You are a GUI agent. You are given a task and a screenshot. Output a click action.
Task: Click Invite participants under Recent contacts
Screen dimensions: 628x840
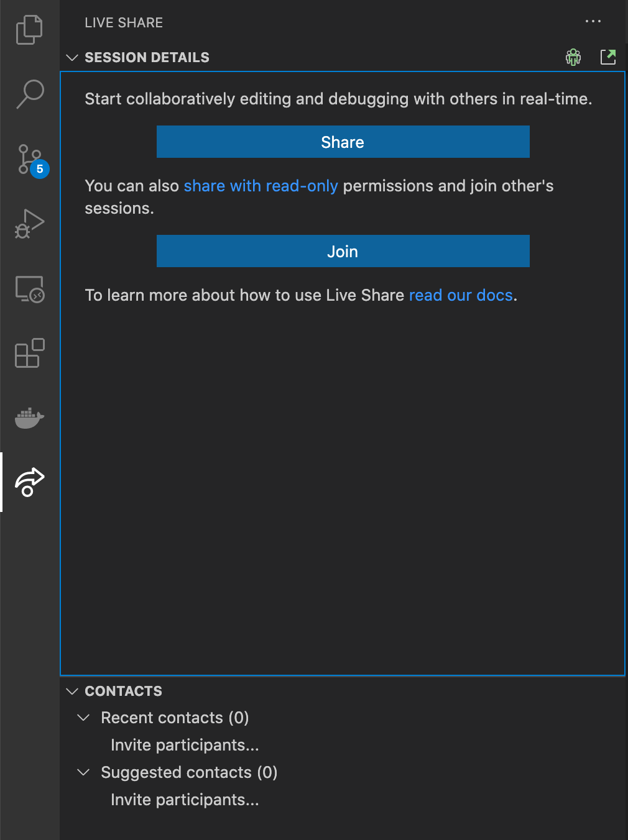tap(185, 745)
